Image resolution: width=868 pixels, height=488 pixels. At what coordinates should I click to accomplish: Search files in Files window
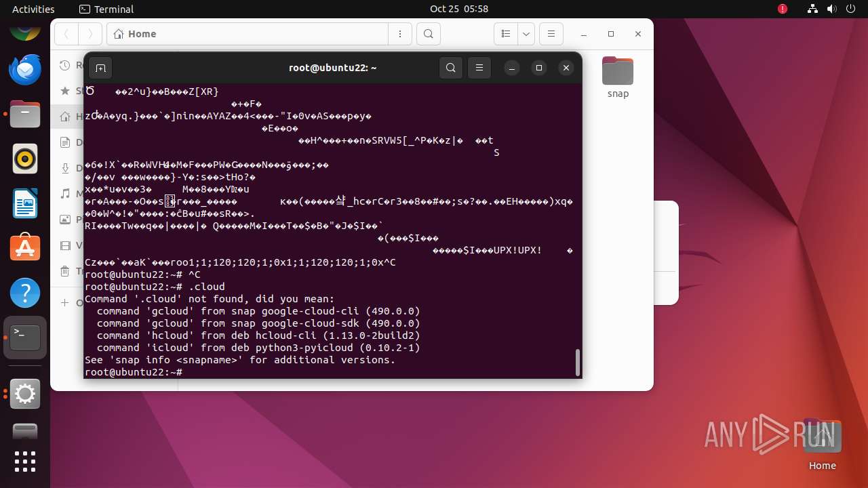[x=429, y=34]
